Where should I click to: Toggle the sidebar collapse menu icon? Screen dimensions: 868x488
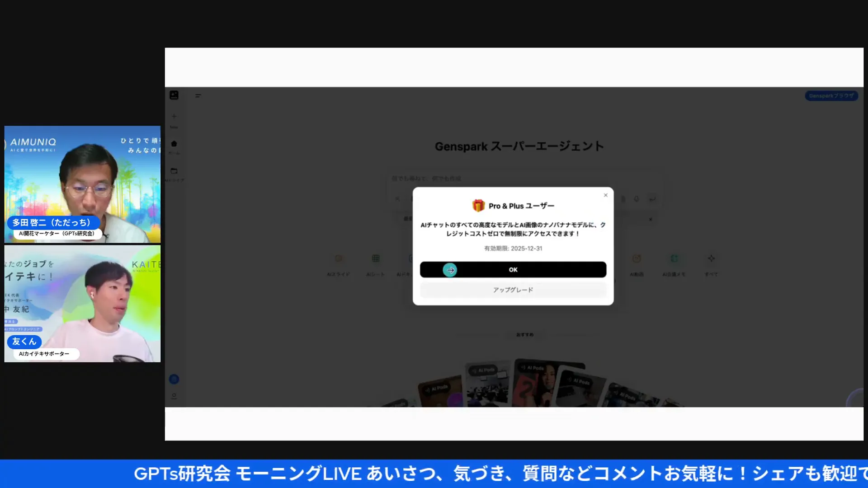coord(198,96)
